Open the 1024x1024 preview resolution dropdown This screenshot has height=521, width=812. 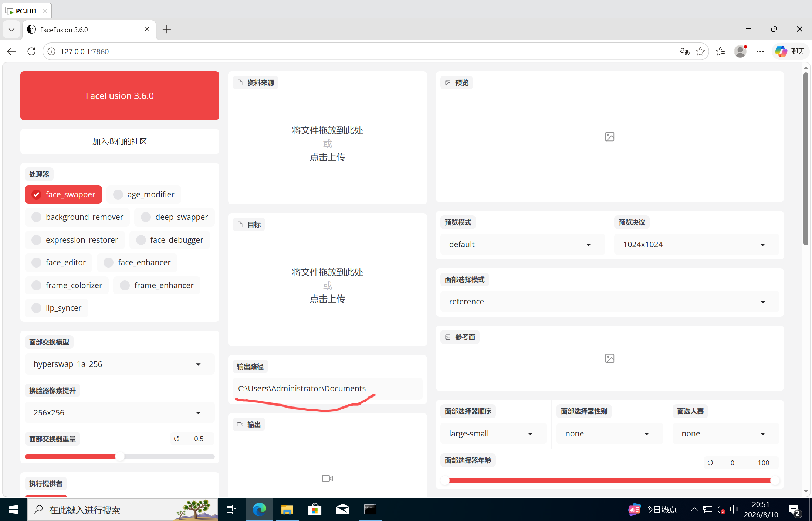[x=696, y=244]
